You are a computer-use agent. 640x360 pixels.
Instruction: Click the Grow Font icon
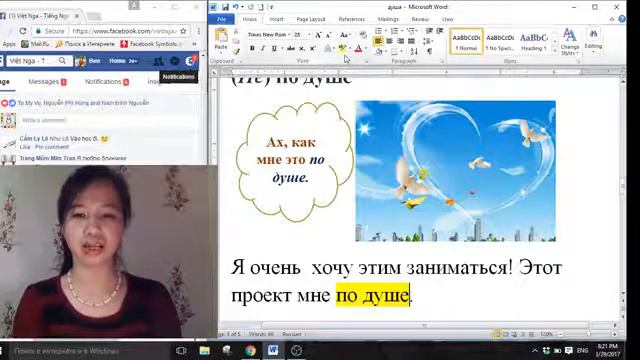coord(318,35)
